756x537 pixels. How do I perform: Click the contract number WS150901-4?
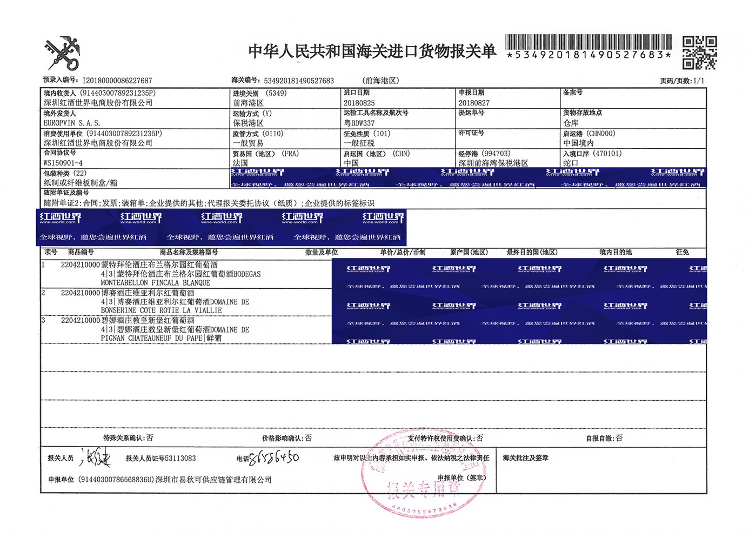[63, 163]
